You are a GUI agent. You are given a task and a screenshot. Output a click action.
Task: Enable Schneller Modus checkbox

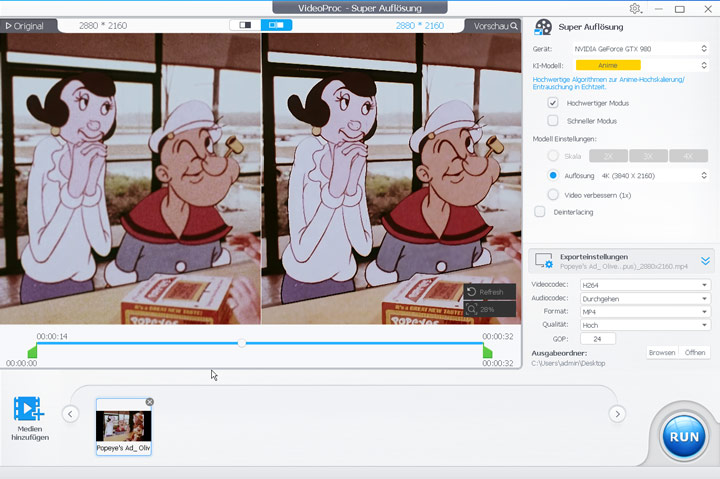pyautogui.click(x=553, y=121)
